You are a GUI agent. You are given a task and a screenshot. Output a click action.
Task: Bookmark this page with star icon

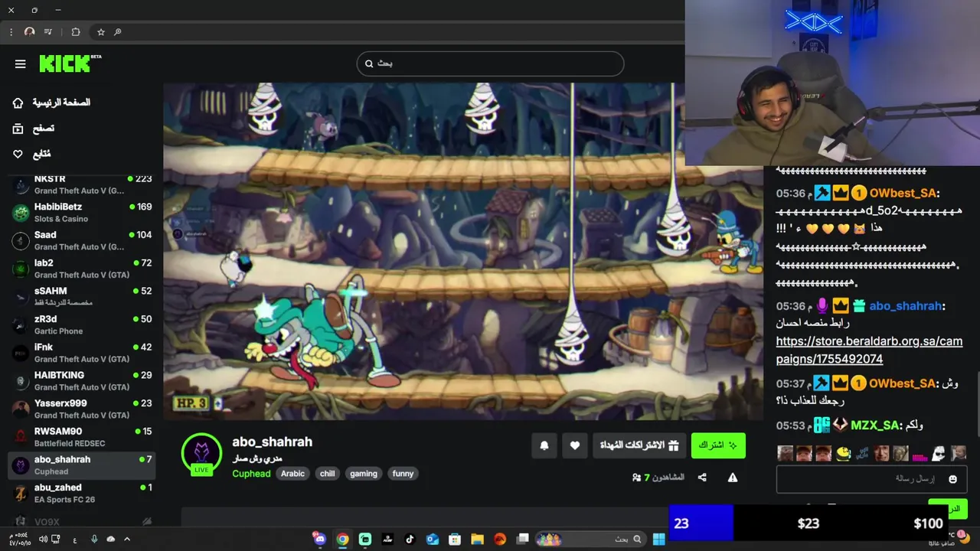100,32
